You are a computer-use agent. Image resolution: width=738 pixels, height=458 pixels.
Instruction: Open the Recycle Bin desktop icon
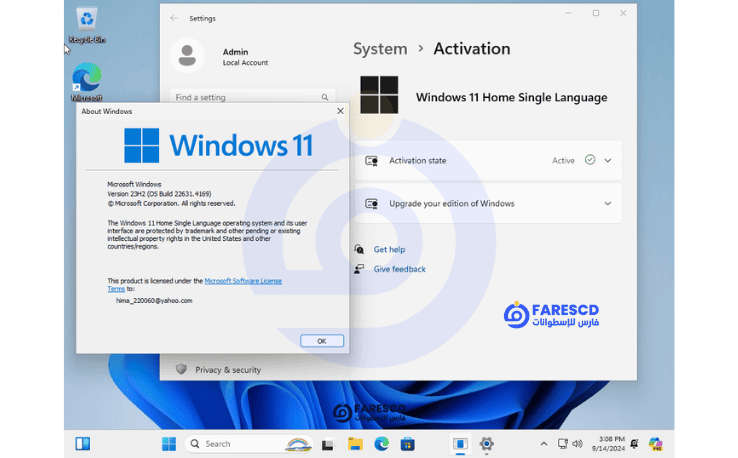(x=87, y=25)
